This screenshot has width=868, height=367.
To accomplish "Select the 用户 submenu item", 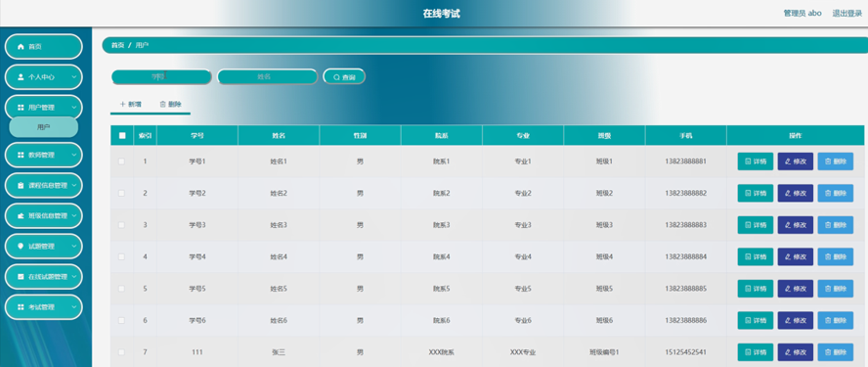I will [x=44, y=127].
